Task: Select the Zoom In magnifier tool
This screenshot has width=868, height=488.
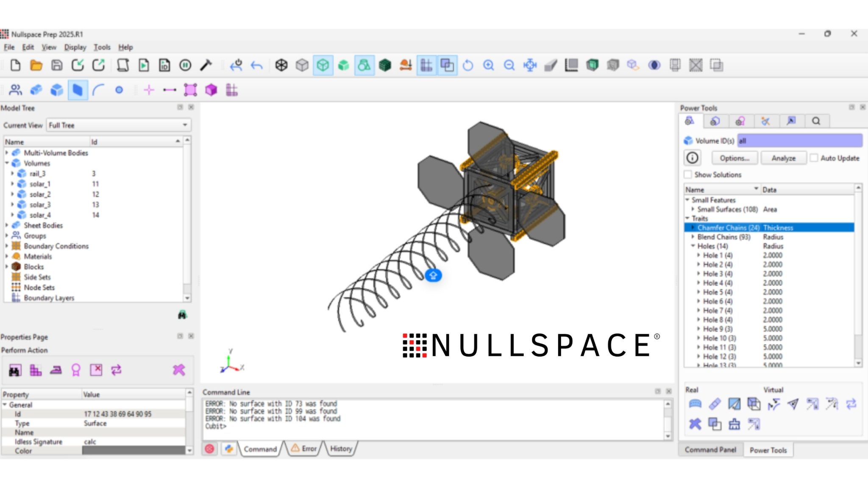Action: [489, 65]
